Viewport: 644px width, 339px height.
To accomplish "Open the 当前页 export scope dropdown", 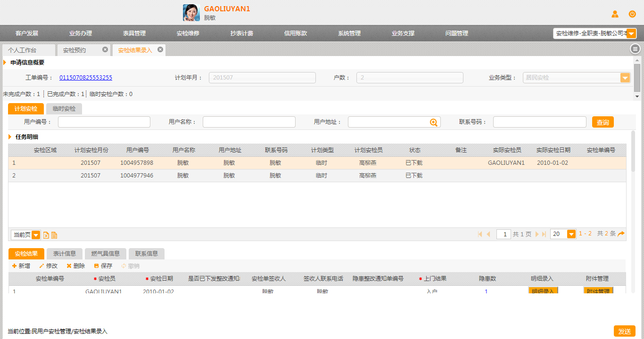I will coord(36,235).
